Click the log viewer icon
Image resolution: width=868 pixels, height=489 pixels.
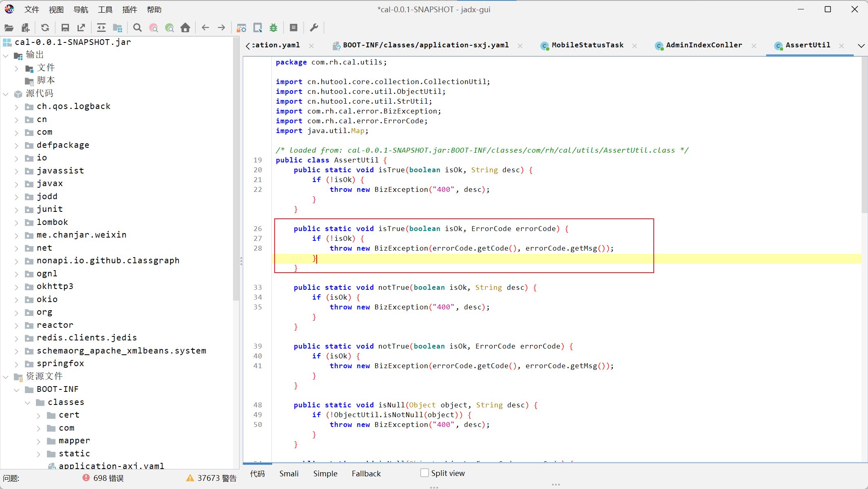[x=293, y=28]
